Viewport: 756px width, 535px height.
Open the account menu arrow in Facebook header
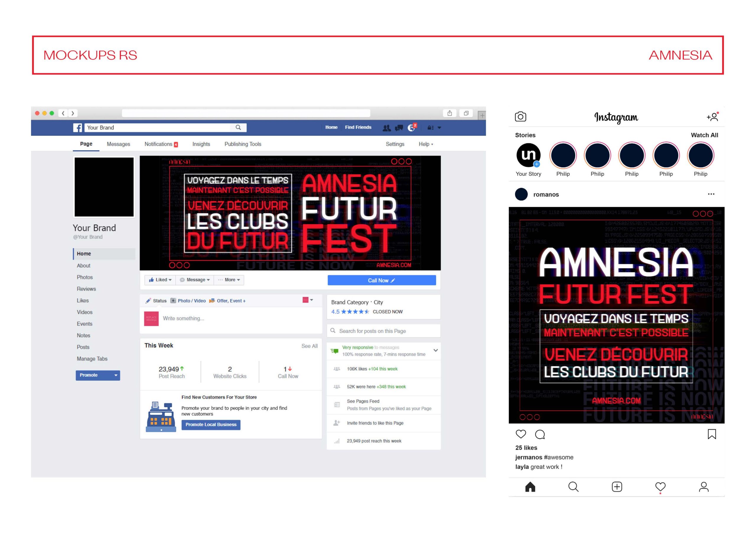tap(439, 128)
